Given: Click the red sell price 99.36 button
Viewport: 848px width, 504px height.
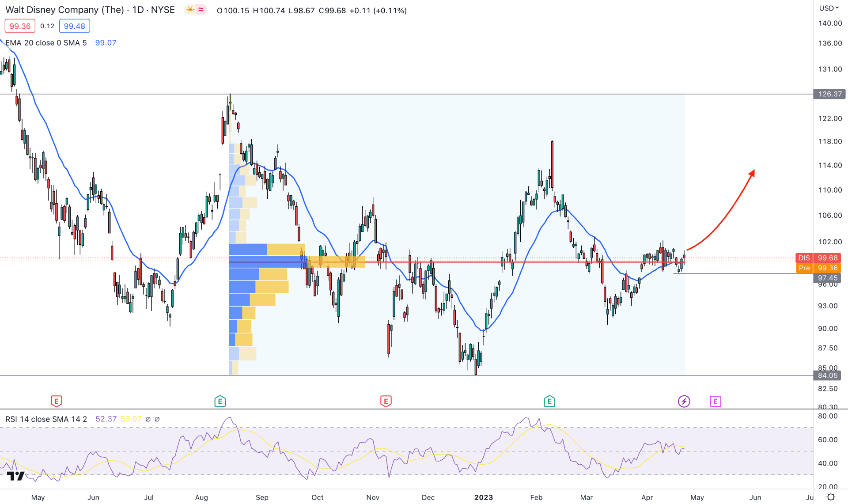Looking at the screenshot, I should (x=20, y=26).
